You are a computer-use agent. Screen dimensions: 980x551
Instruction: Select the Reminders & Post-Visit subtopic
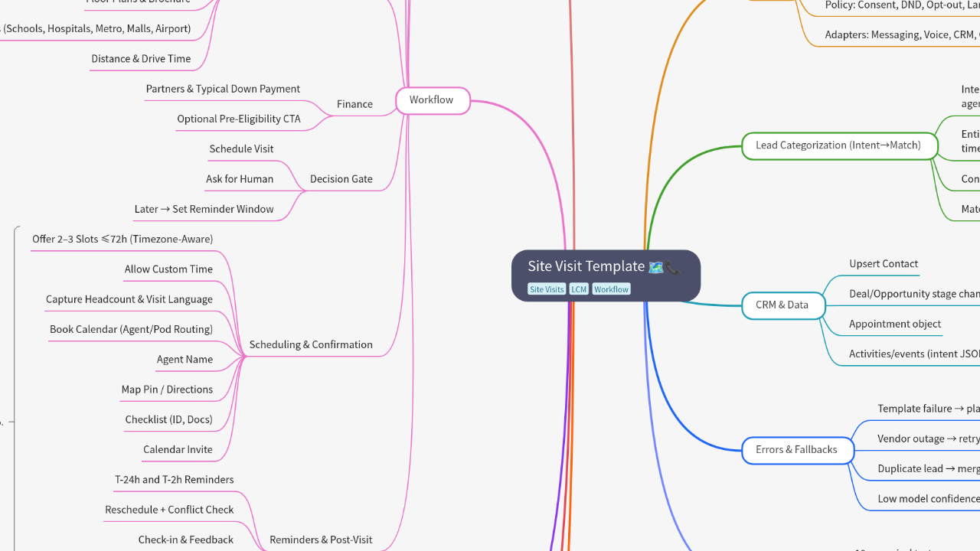point(321,540)
